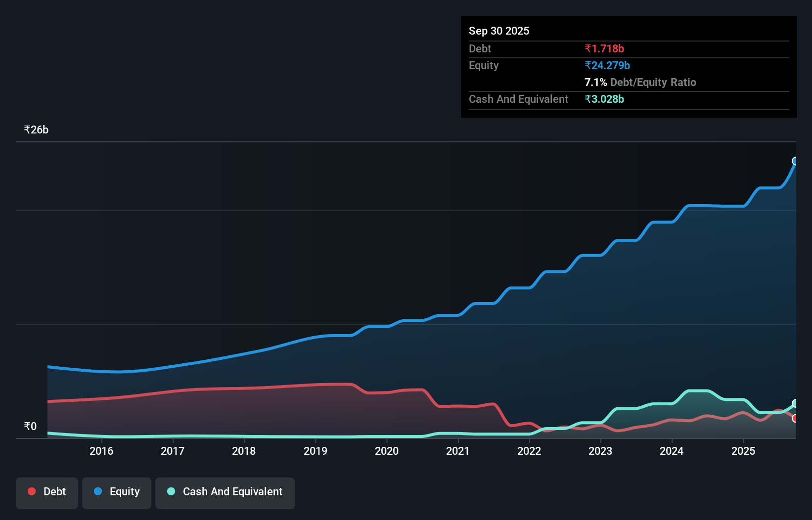The width and height of the screenshot is (812, 520).
Task: Click the teal dot in Cash legend
Action: coord(171,491)
